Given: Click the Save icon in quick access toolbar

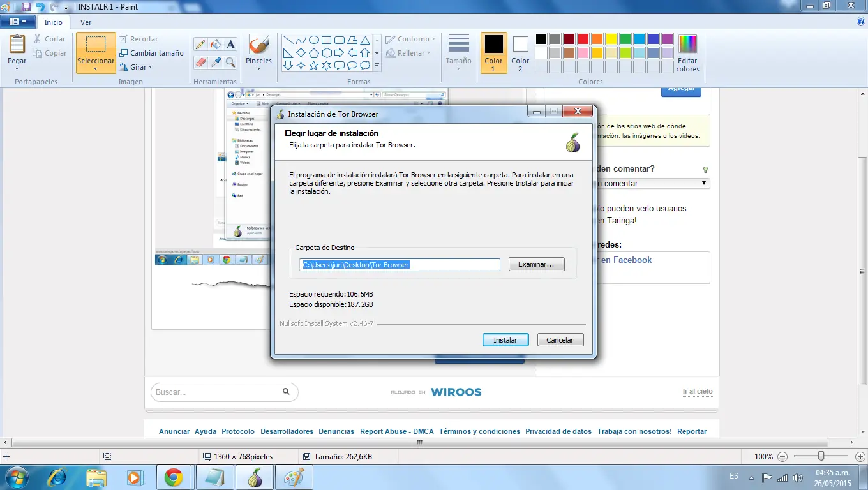Looking at the screenshot, I should [x=26, y=7].
